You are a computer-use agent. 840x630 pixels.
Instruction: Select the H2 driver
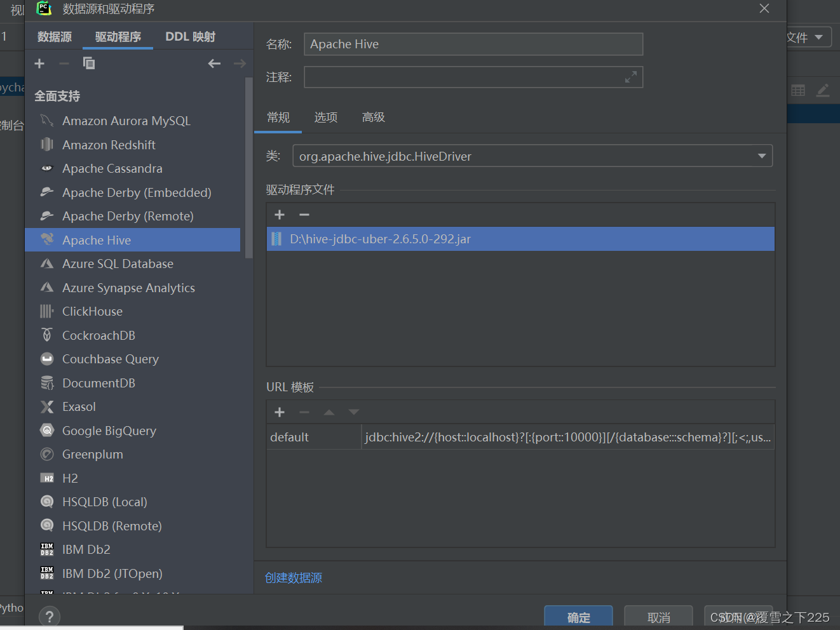pos(132,478)
